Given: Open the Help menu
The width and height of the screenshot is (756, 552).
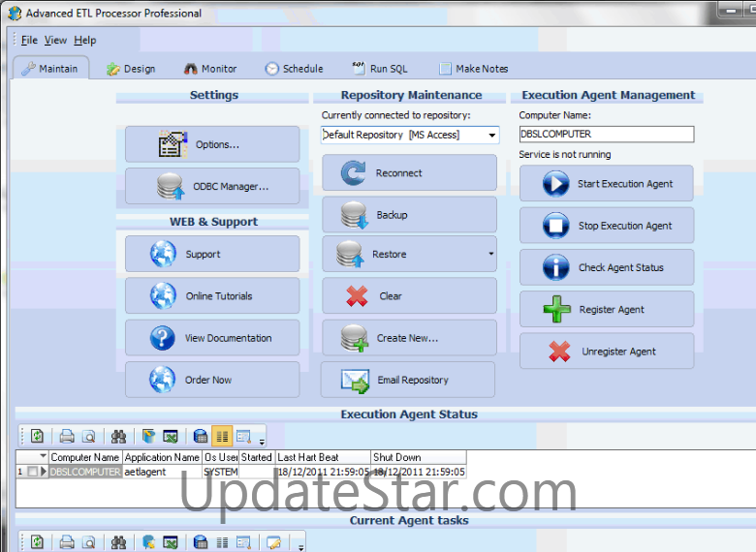Looking at the screenshot, I should tap(85, 40).
